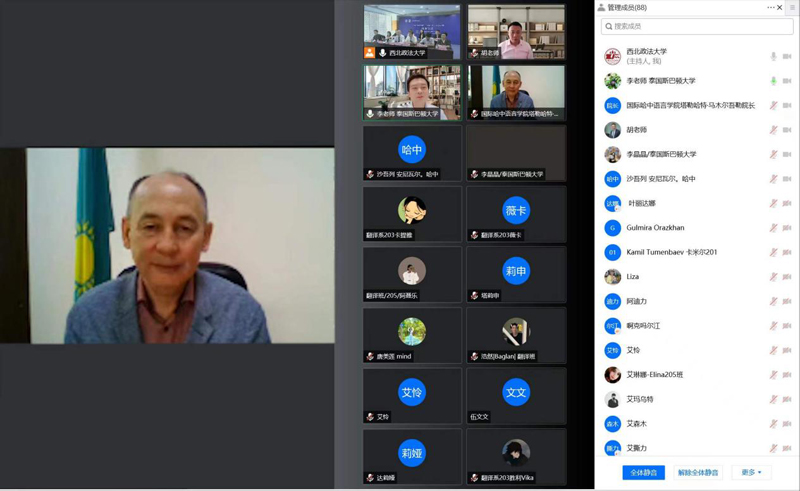The width and height of the screenshot is (800, 491).
Task: Click muted mic icon on 艾玲 video tile
Action: pos(370,417)
